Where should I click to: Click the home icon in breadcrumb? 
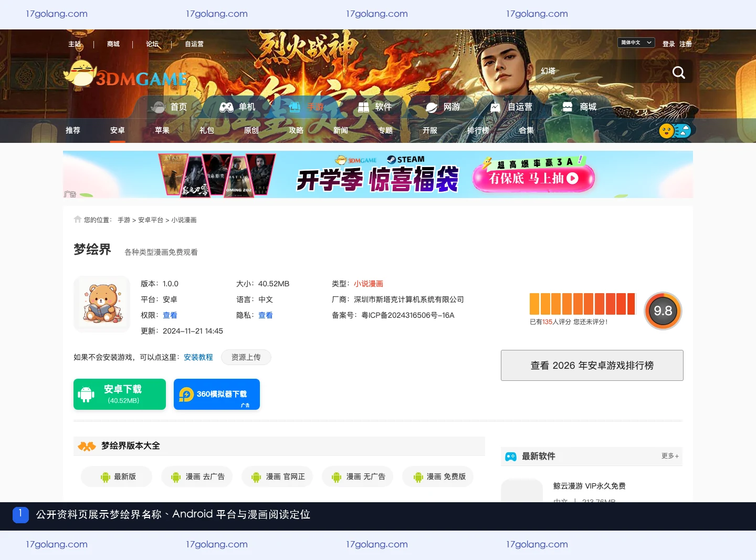click(78, 219)
